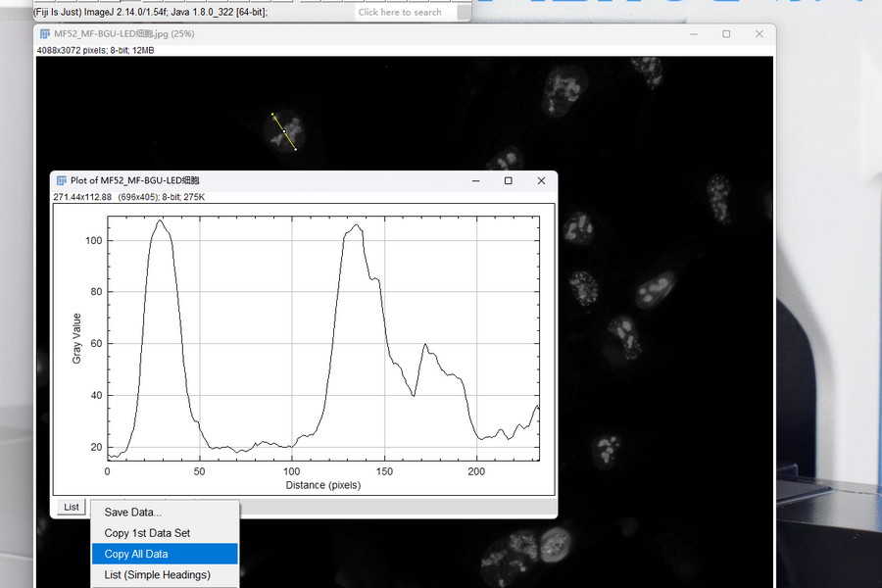882x588 pixels.
Task: Click the List button in plot window
Action: click(71, 507)
